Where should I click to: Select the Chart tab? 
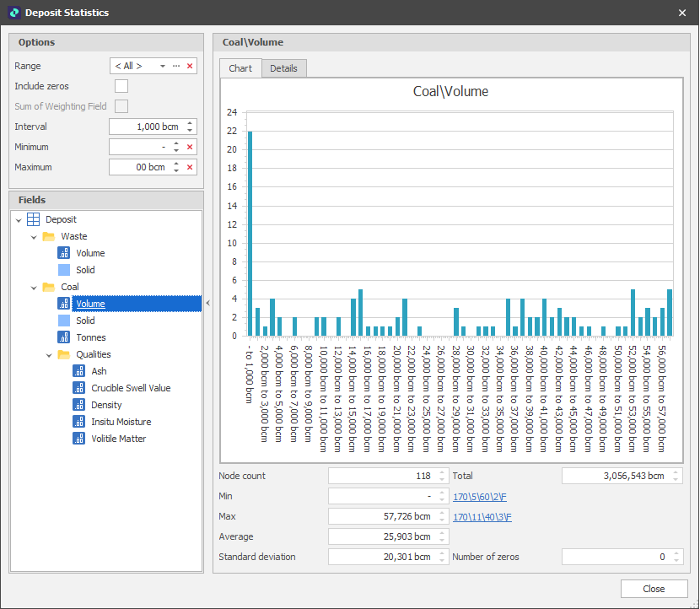coord(240,68)
